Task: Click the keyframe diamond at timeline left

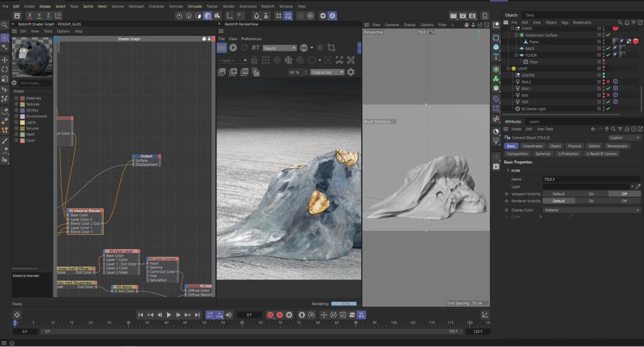Action: [17, 315]
